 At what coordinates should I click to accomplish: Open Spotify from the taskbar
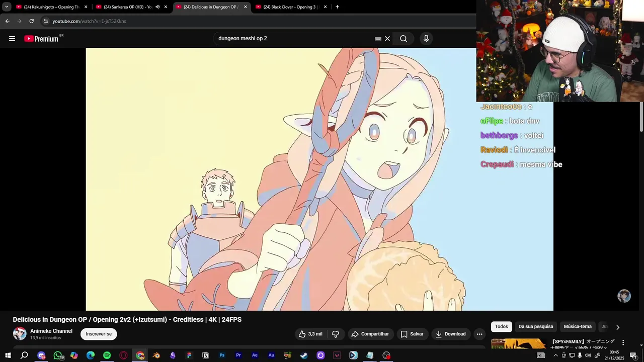107,355
